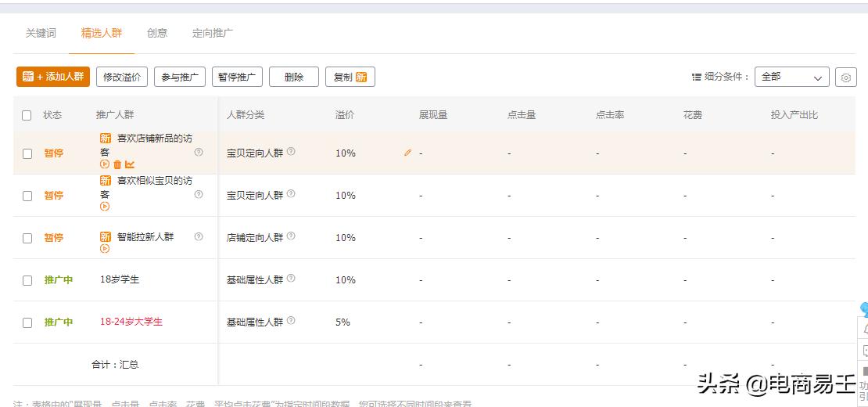Switch to the 关键词 tab
This screenshot has height=407, width=868.
(41, 33)
